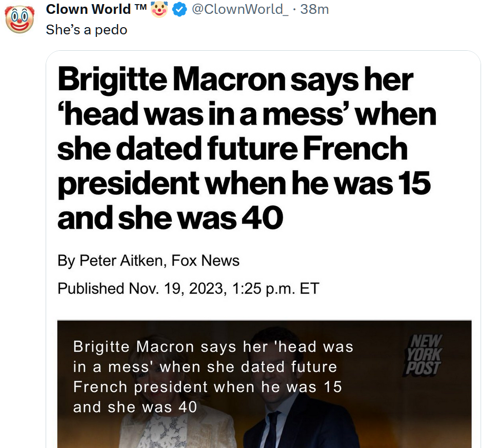Click the blue verified checkmark badge
Screen dimensions: 498x448
pyautogui.click(x=179, y=10)
